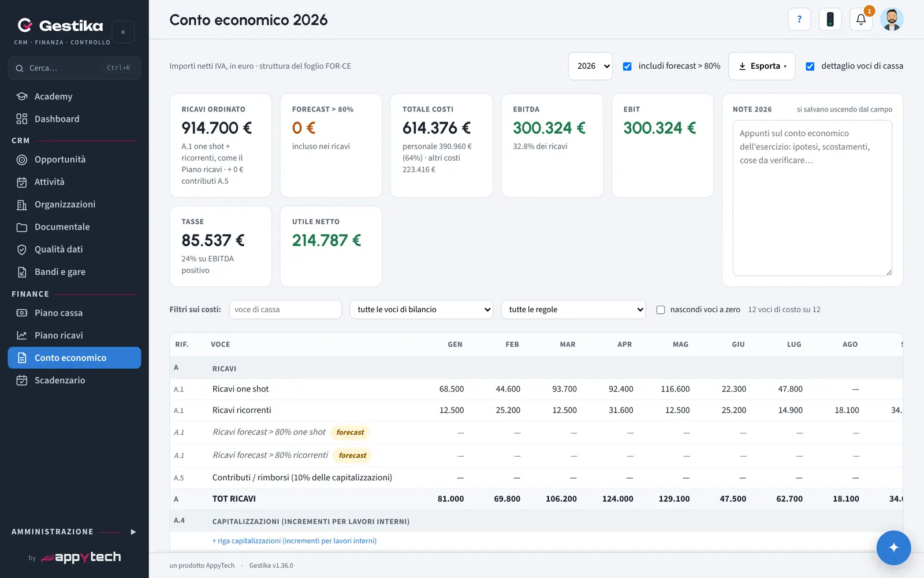Viewport: 924px width, 578px height.
Task: Click forecast badge on ricorrenti row
Action: [352, 455]
